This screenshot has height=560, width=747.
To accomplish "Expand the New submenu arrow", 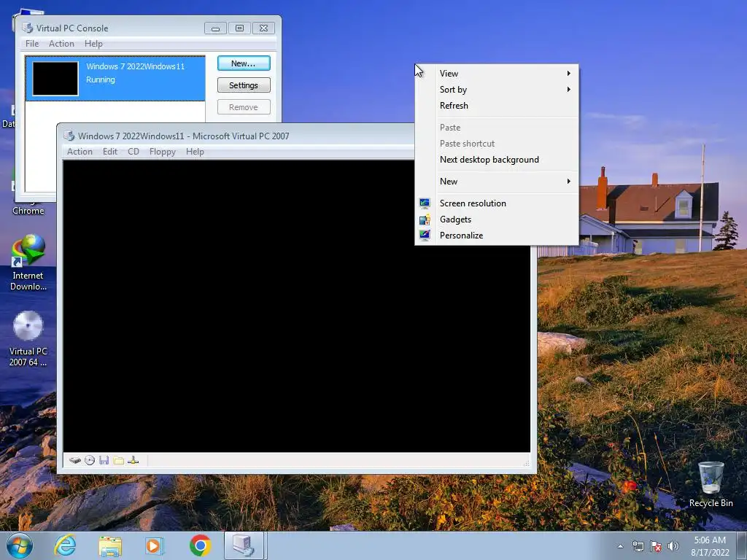I will pyautogui.click(x=569, y=182).
